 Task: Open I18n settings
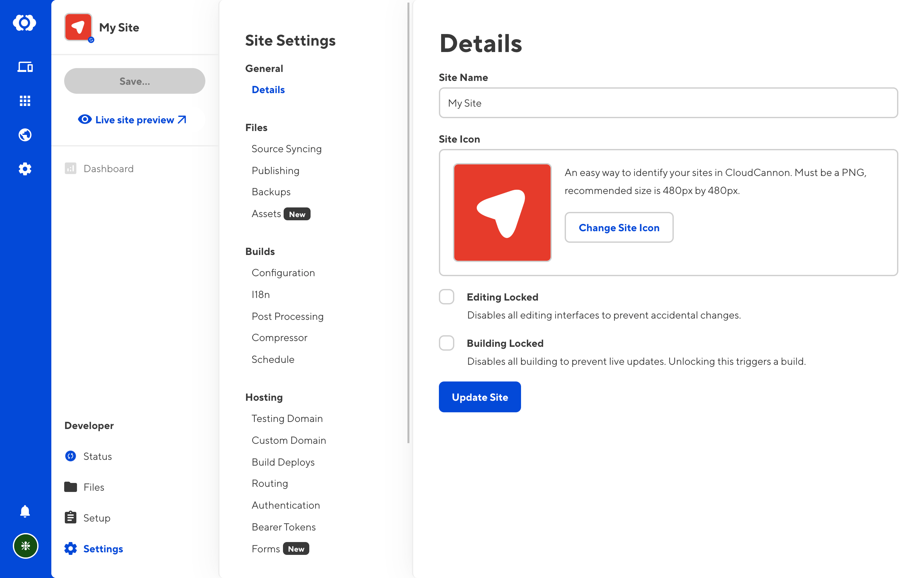[x=261, y=294]
